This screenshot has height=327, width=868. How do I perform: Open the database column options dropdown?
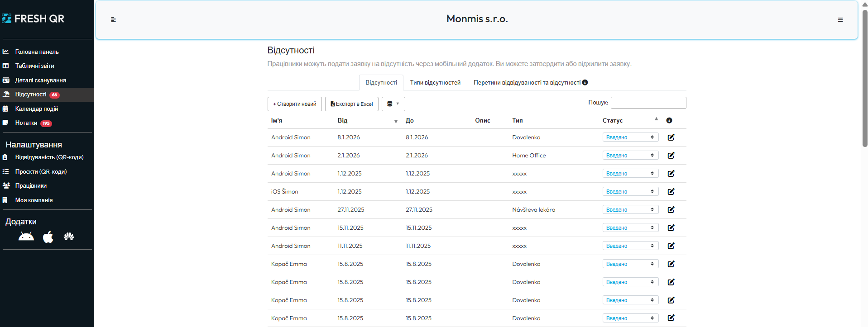tap(393, 104)
